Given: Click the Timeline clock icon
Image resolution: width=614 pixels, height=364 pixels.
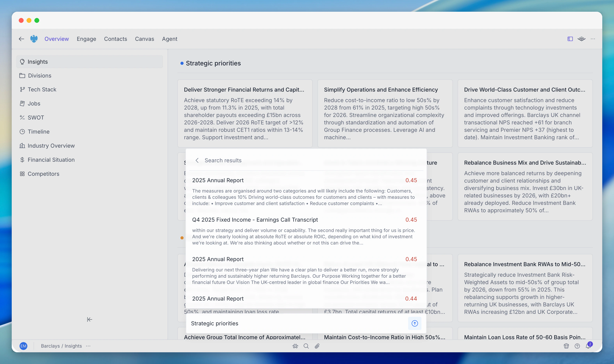Looking at the screenshot, I should [x=22, y=131].
